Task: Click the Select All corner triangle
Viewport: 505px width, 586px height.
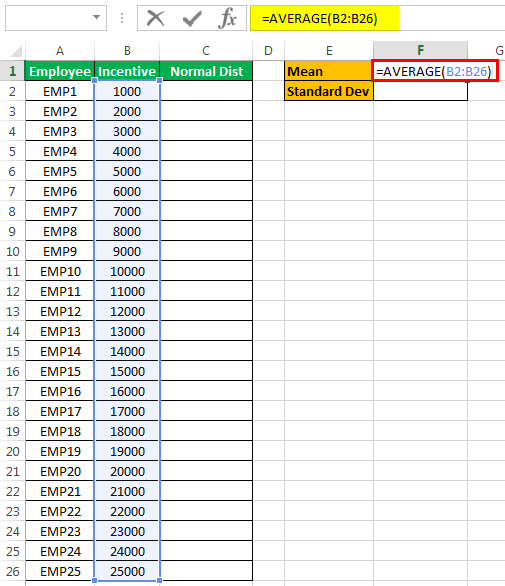Action: point(15,50)
